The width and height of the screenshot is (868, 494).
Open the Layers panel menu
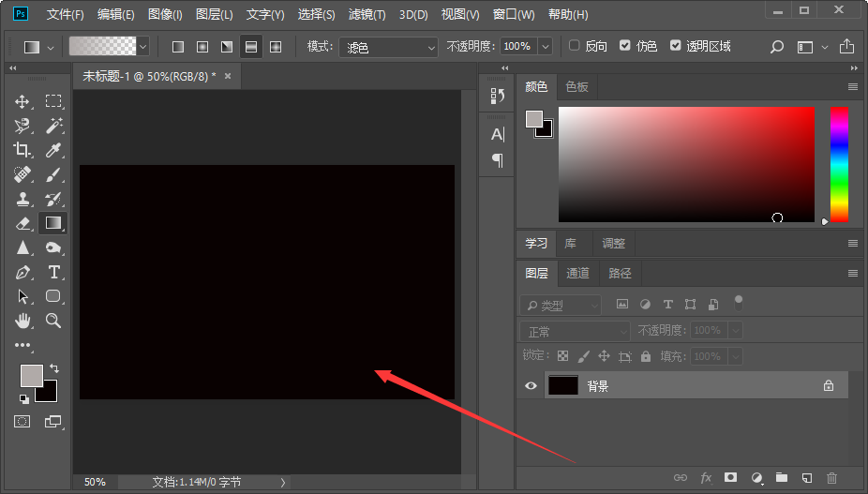[x=852, y=273]
